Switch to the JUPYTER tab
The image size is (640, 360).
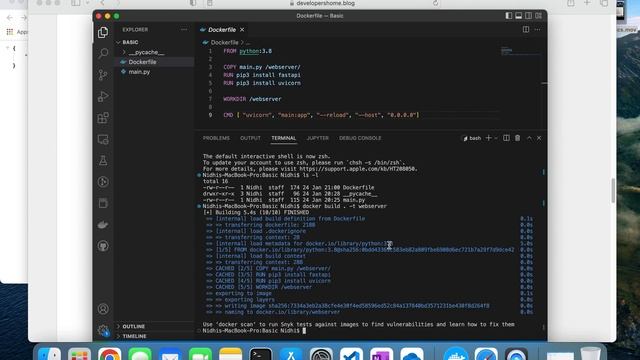click(318, 138)
